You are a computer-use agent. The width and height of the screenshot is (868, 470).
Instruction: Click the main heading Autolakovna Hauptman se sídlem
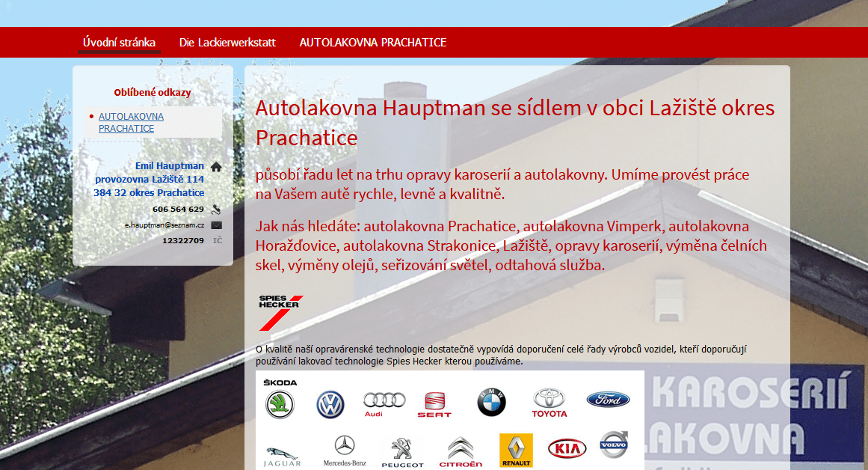[515, 123]
